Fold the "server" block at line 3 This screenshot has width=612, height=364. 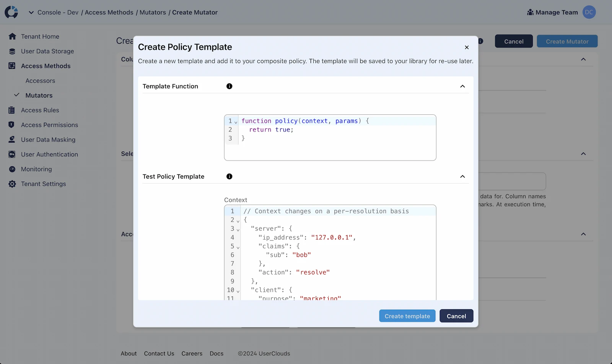coord(238,230)
